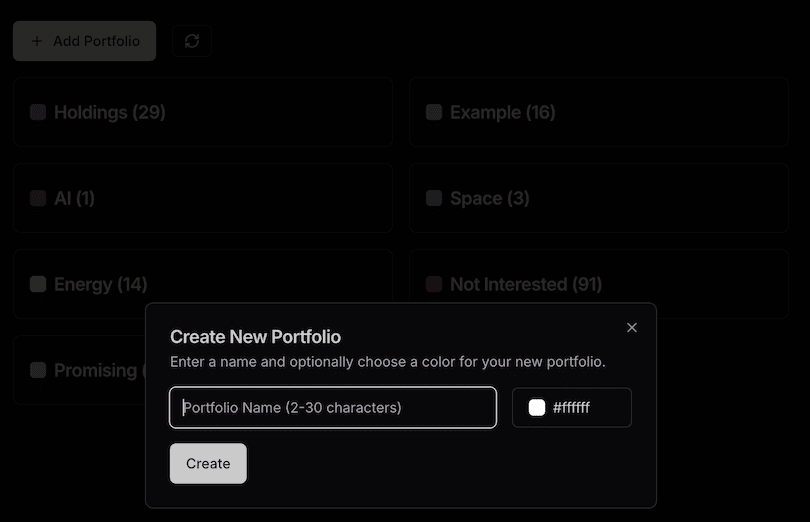This screenshot has width=810, height=522.
Task: Click the Not Interested (91) portfolio label
Action: pyautogui.click(x=526, y=284)
